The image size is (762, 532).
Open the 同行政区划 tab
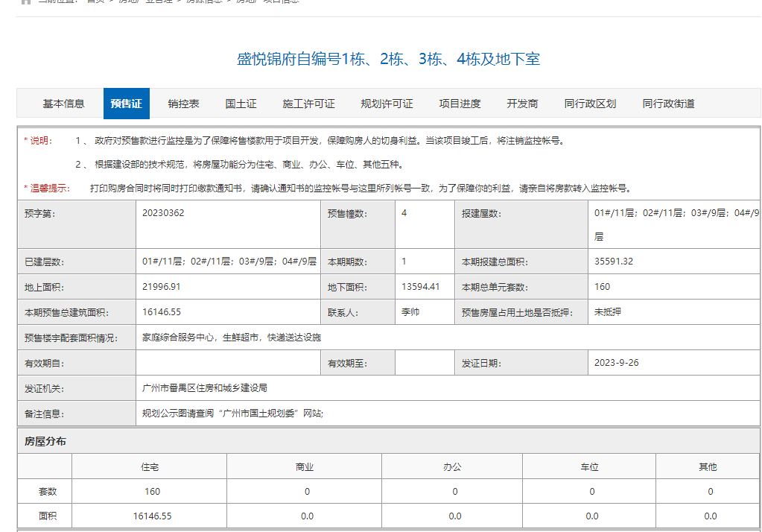pos(590,104)
